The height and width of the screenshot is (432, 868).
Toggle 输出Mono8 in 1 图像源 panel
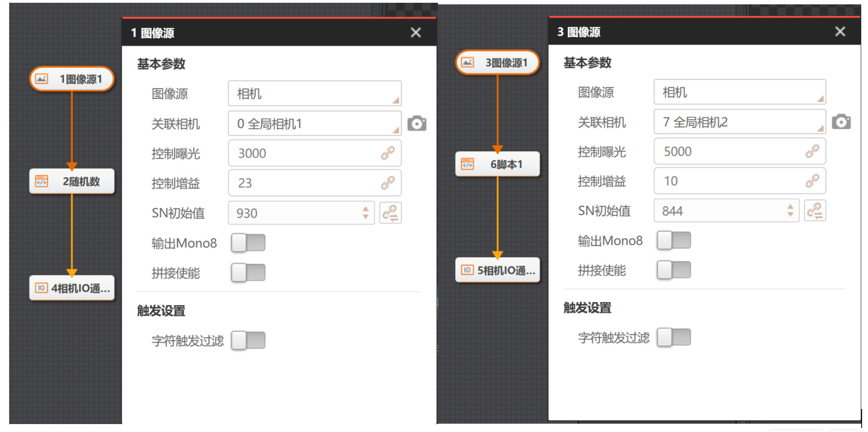(x=248, y=243)
